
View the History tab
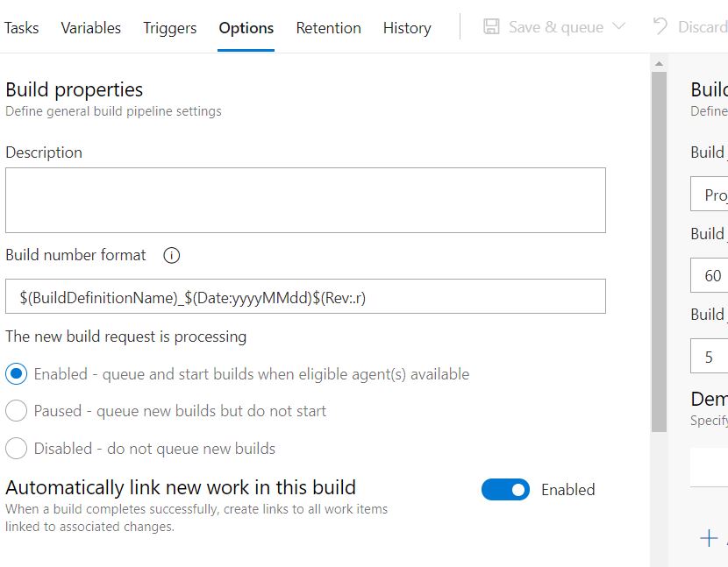pos(406,27)
